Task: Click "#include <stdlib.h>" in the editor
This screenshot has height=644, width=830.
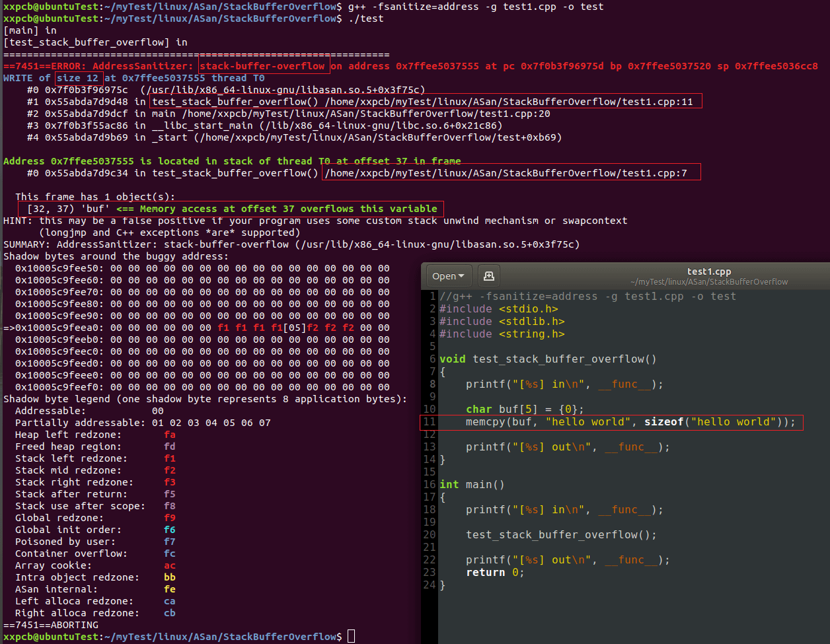Action: (x=502, y=322)
